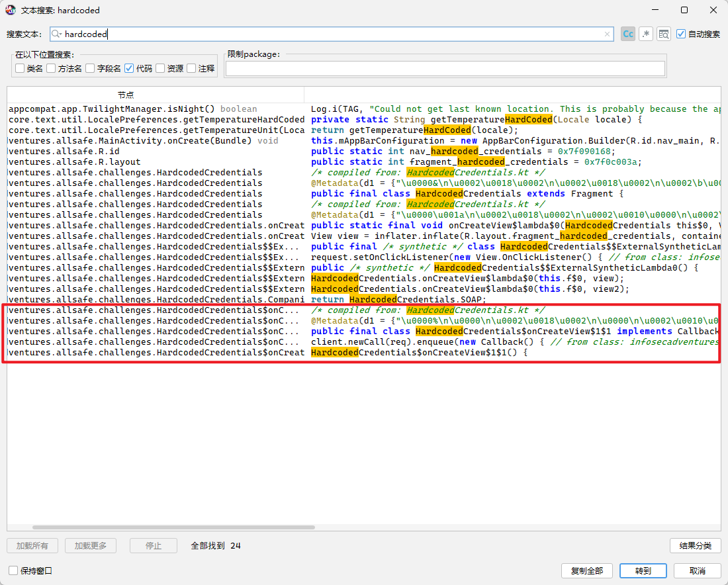Select the fragment_hardcoded_credentials R.layout row
728x585 pixels.
(x=364, y=162)
